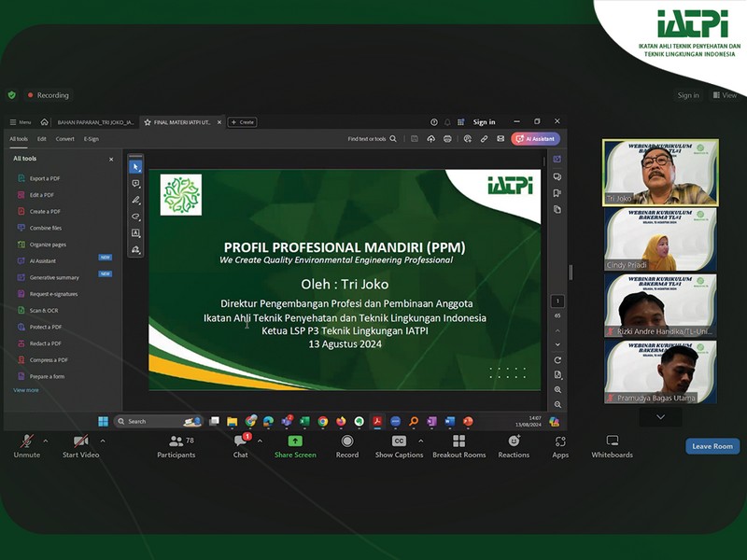Open the AI Assistant button
The height and width of the screenshot is (560, 747).
pos(535,139)
